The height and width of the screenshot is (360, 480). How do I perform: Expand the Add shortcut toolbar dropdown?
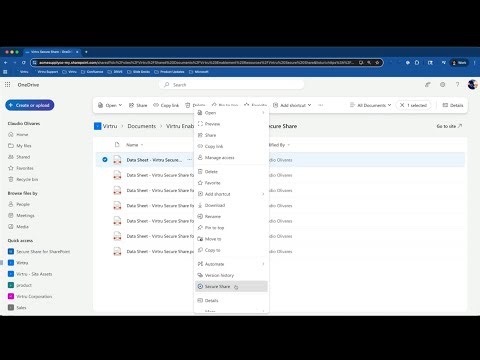pos(292,105)
